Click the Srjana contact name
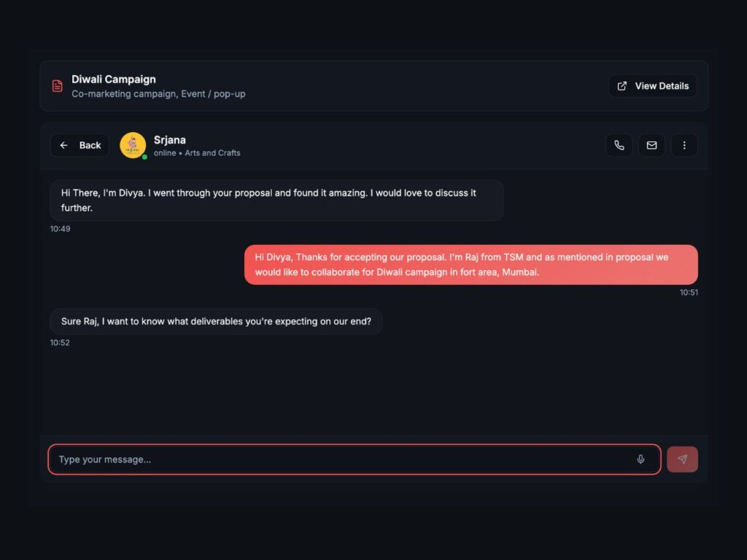 coord(170,139)
